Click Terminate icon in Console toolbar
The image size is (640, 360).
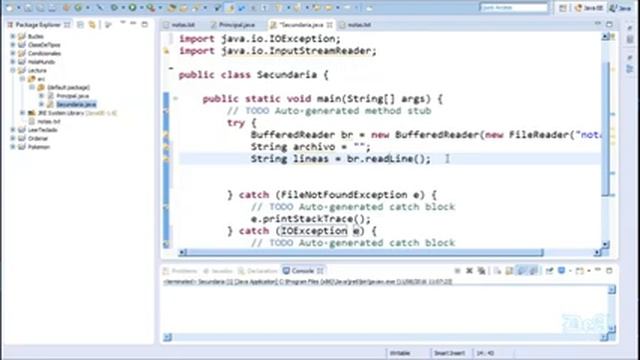coord(458,271)
